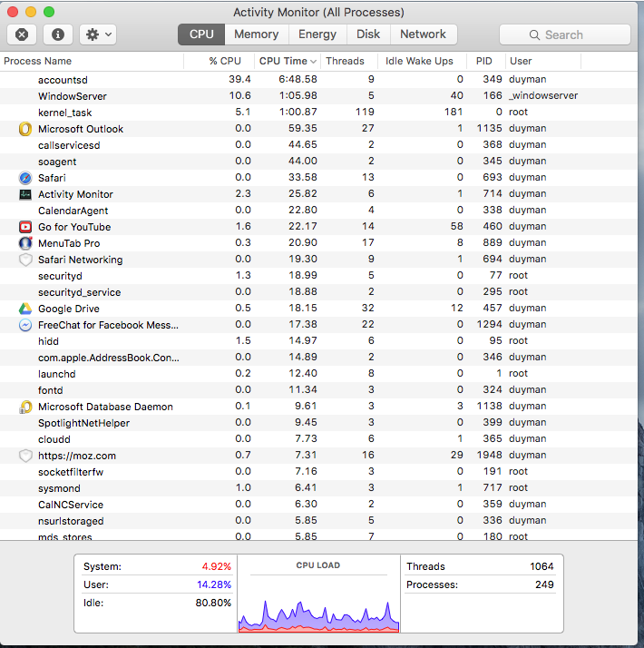Screen dimensions: 644x648
Task: Select the CalendarAgent process
Action: coord(318,211)
